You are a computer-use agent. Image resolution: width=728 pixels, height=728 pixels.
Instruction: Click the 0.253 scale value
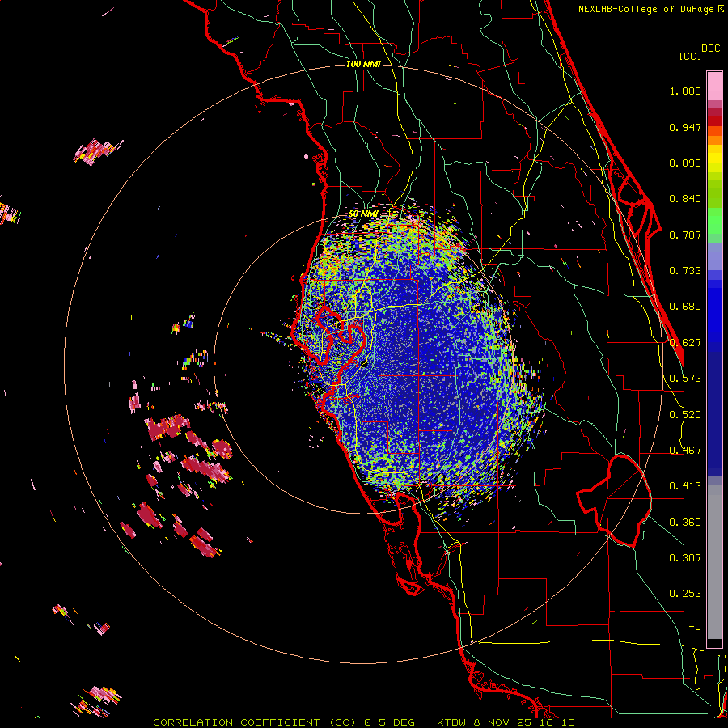(x=685, y=594)
